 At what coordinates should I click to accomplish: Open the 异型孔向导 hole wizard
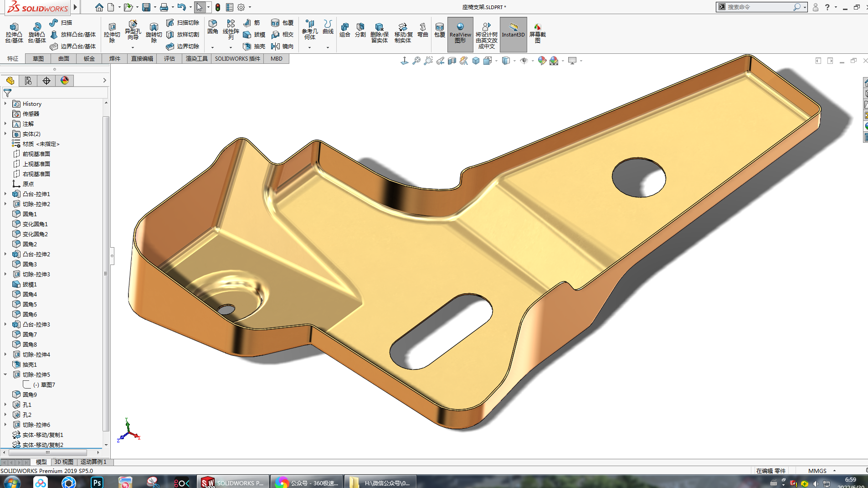(x=133, y=31)
